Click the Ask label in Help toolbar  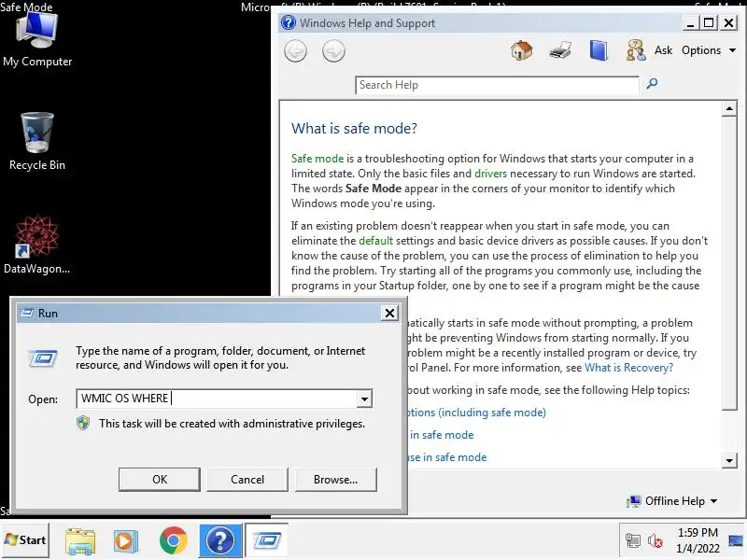click(x=663, y=50)
